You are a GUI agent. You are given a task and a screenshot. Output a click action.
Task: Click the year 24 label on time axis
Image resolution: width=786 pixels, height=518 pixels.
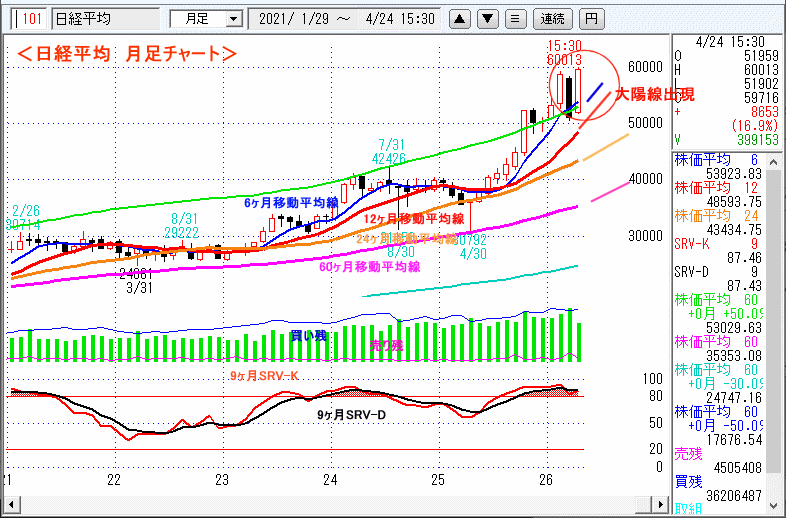pyautogui.click(x=330, y=480)
